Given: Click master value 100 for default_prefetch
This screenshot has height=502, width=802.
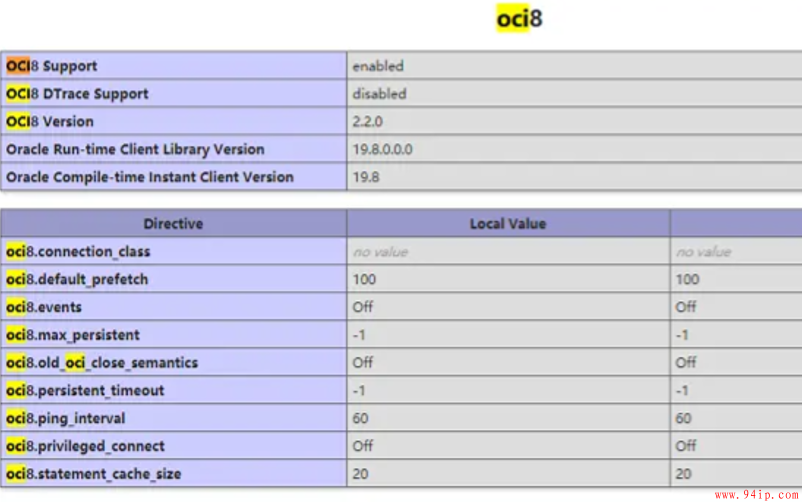Looking at the screenshot, I should pos(687,279).
